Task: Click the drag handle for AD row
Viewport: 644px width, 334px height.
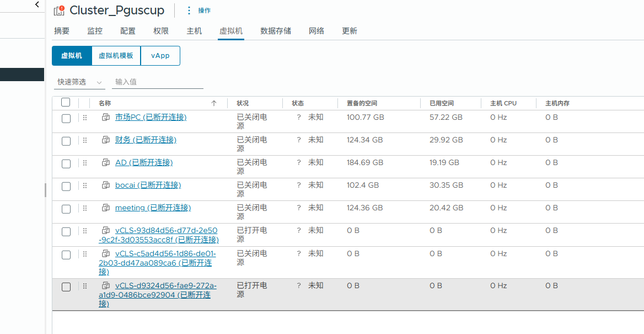Action: pos(85,163)
